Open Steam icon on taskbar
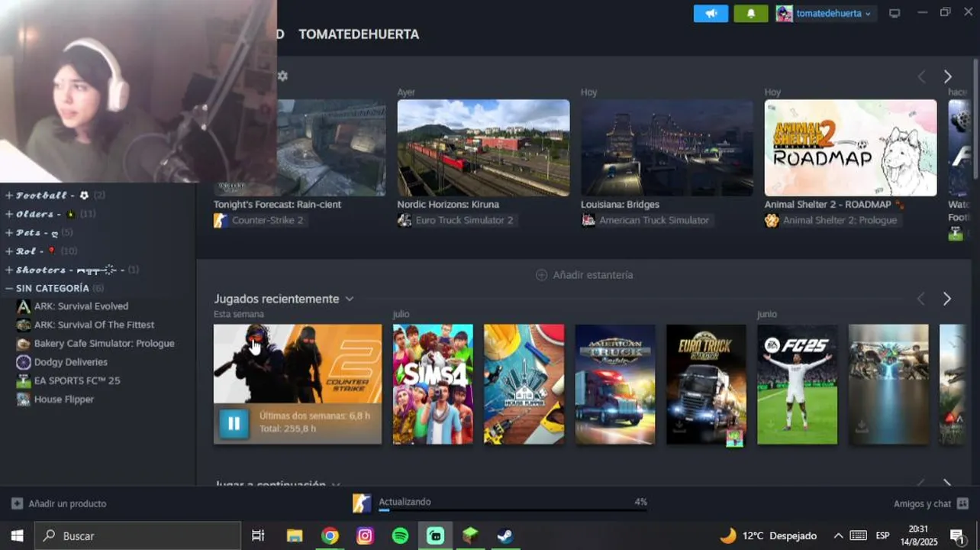The height and width of the screenshot is (550, 980). pyautogui.click(x=505, y=535)
